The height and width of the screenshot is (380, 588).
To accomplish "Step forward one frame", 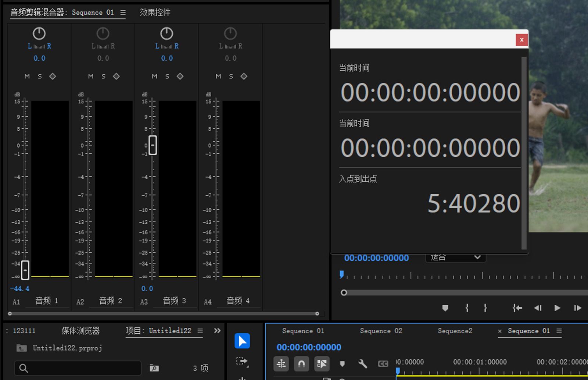I will [x=577, y=308].
